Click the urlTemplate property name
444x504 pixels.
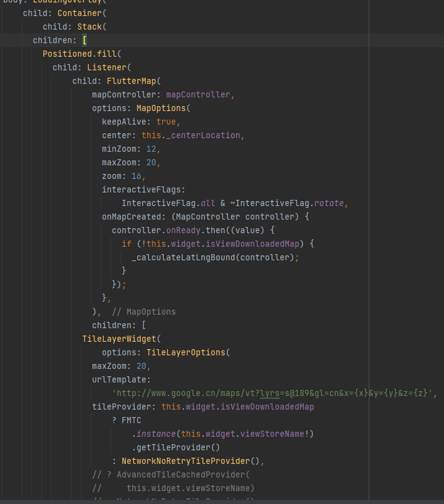(119, 379)
